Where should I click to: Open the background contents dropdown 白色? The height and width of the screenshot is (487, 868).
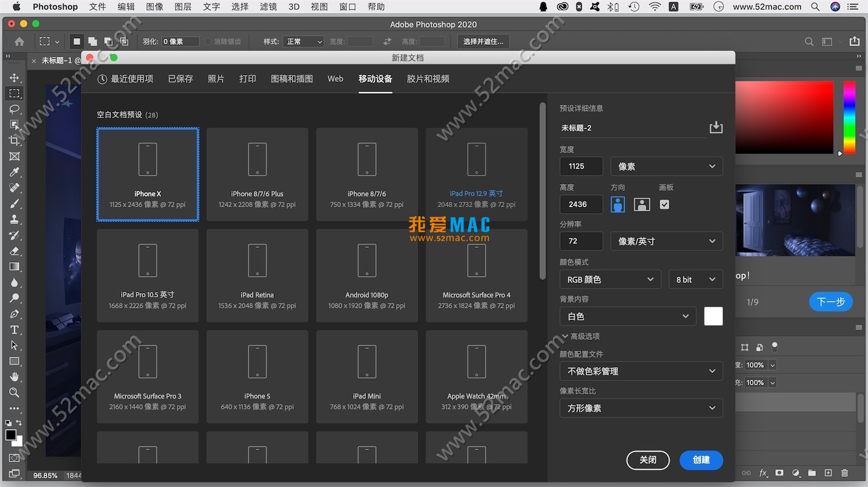[x=628, y=316]
